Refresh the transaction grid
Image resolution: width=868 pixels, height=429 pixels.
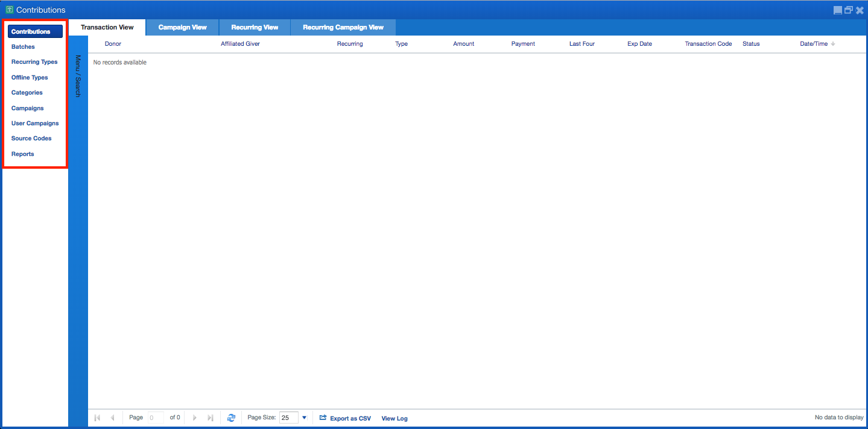231,418
